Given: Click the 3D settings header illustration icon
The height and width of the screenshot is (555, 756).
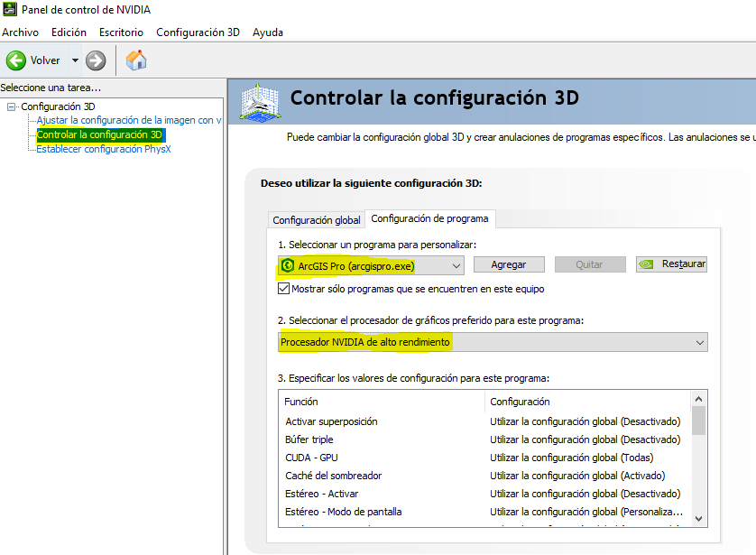Looking at the screenshot, I should [x=261, y=102].
